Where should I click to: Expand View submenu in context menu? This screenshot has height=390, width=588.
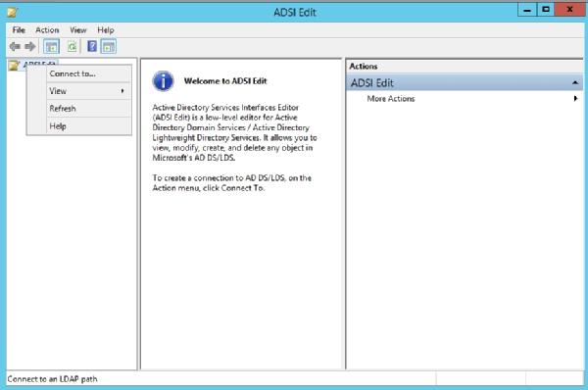[x=79, y=91]
